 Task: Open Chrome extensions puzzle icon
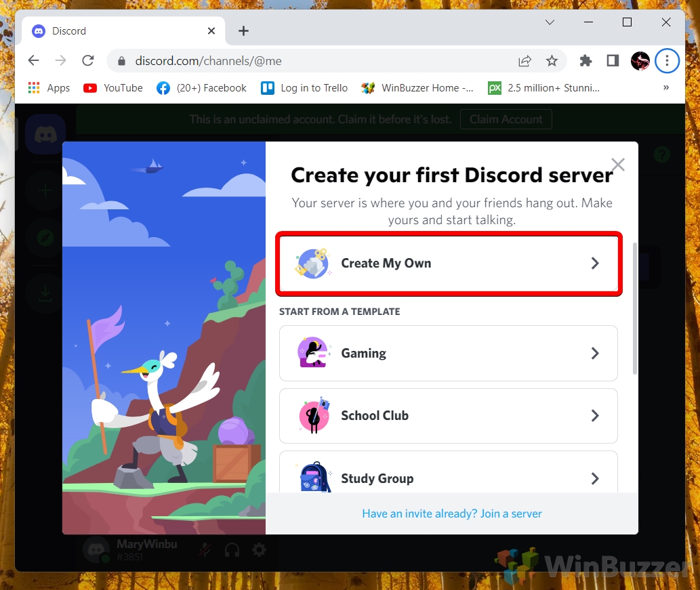click(585, 61)
